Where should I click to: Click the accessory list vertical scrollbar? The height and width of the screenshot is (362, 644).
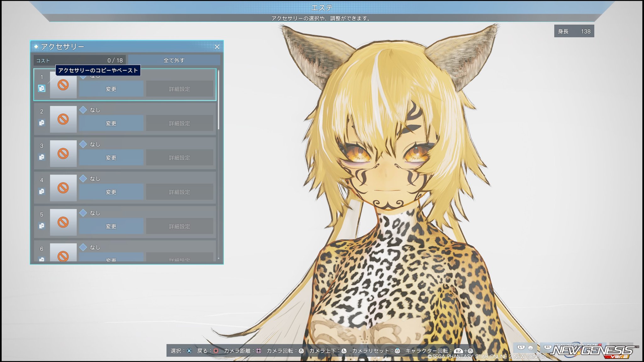(x=219, y=100)
